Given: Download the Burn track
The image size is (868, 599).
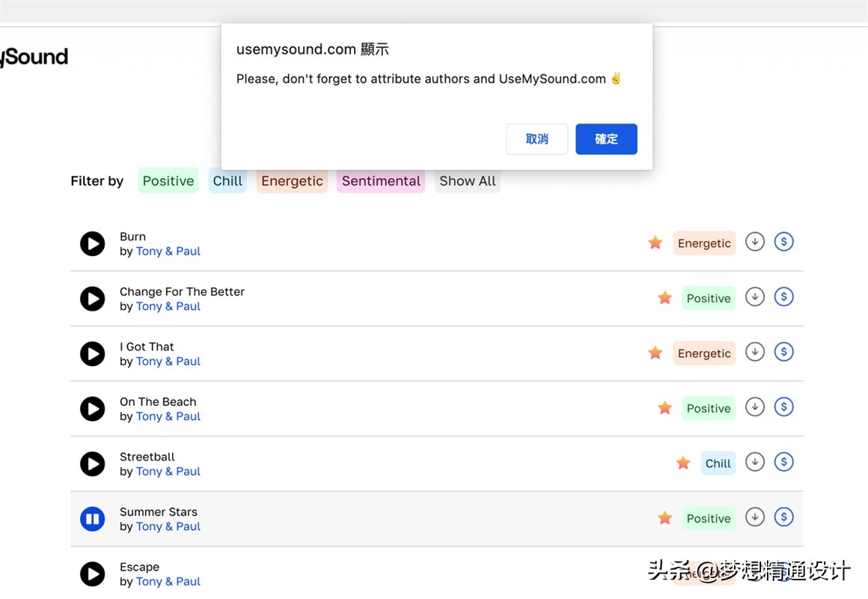Looking at the screenshot, I should (755, 242).
